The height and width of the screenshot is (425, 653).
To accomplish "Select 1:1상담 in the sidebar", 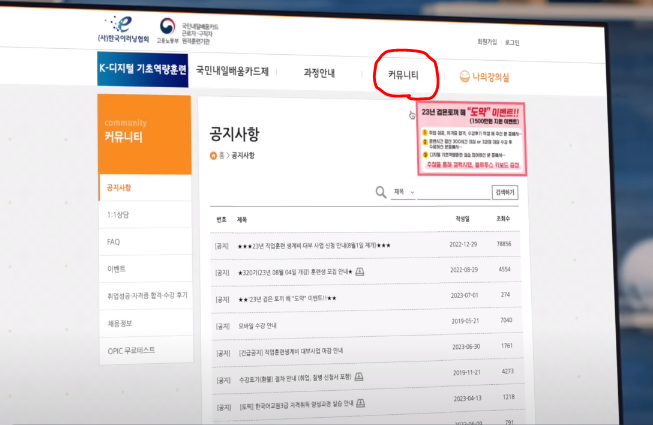I will 145,215.
